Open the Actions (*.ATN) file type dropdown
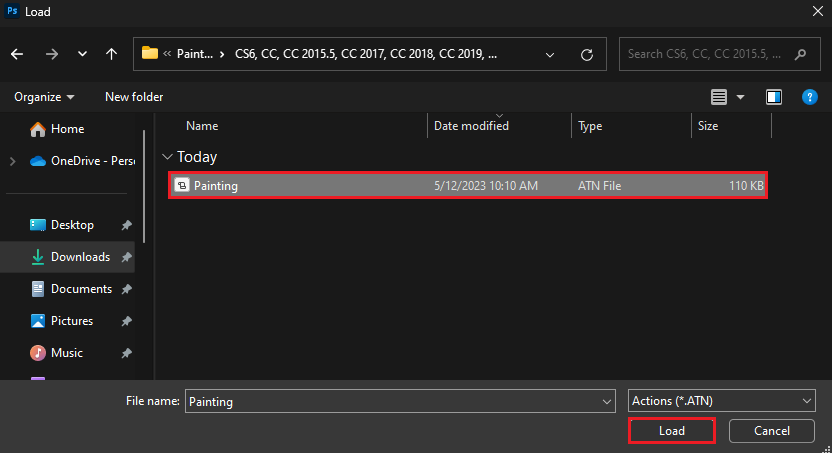832x453 pixels. coord(722,401)
